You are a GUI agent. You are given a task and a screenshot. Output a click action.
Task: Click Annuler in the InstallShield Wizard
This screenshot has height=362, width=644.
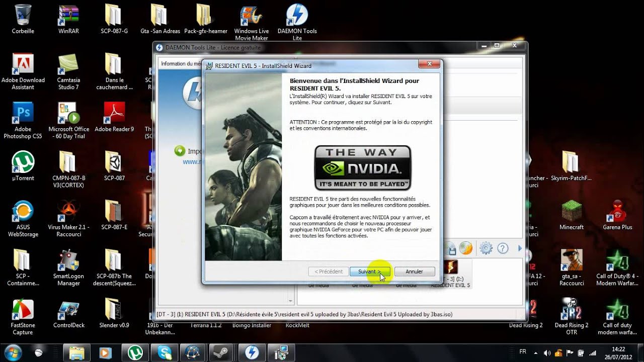(414, 271)
